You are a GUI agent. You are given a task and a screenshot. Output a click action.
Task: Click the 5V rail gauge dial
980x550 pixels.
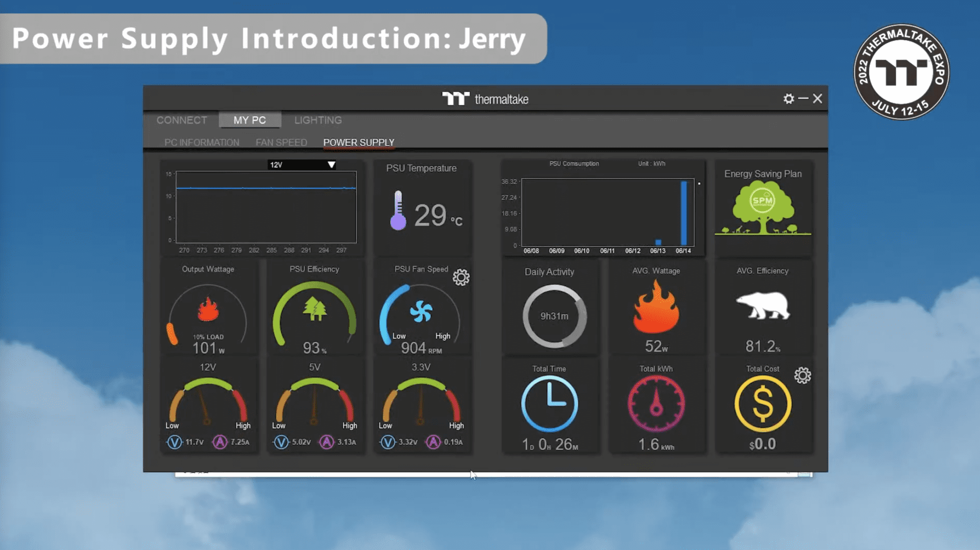coord(315,401)
